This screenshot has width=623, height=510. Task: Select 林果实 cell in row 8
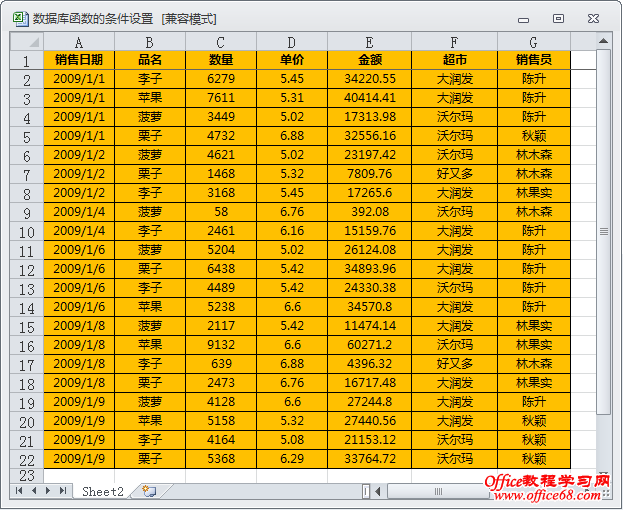[534, 193]
